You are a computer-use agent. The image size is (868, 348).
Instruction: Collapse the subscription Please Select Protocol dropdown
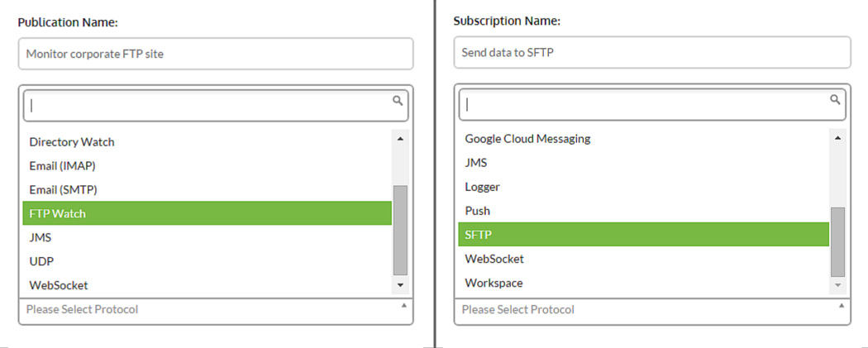[x=842, y=305]
